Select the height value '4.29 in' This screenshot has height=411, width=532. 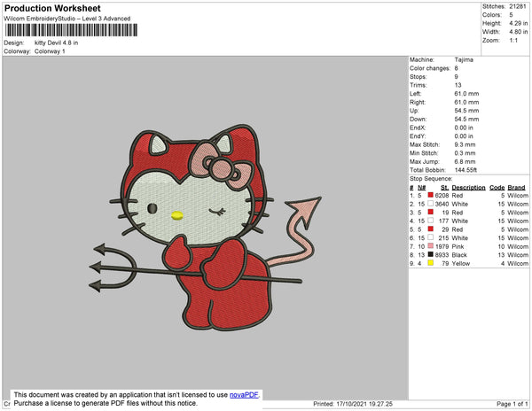coord(519,23)
